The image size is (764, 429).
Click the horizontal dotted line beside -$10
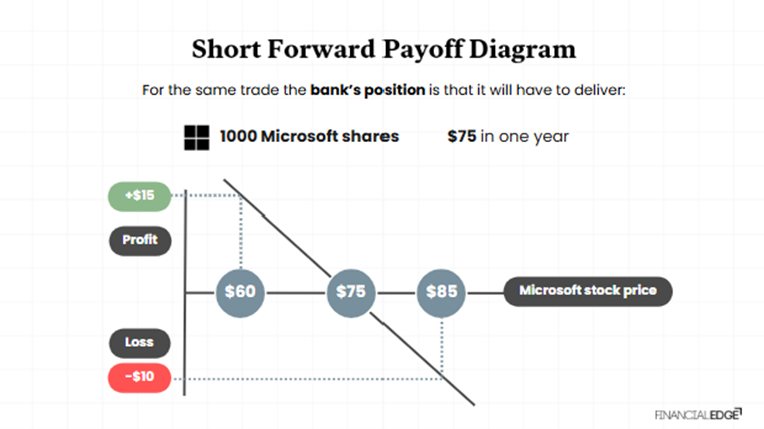pos(300,379)
